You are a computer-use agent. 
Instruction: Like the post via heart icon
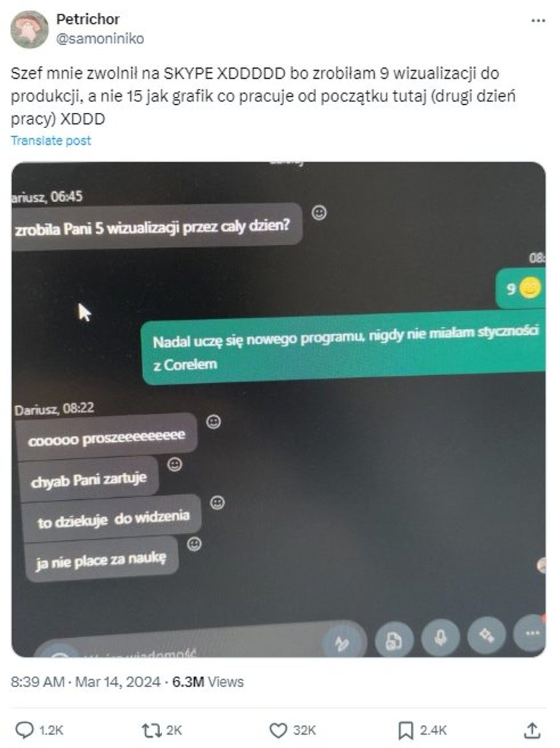278,731
